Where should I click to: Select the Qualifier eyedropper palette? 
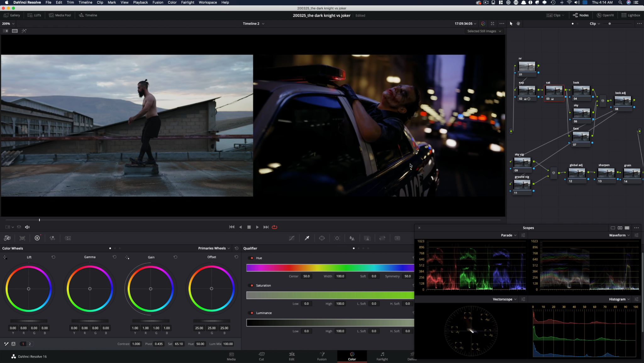pyautogui.click(x=307, y=238)
